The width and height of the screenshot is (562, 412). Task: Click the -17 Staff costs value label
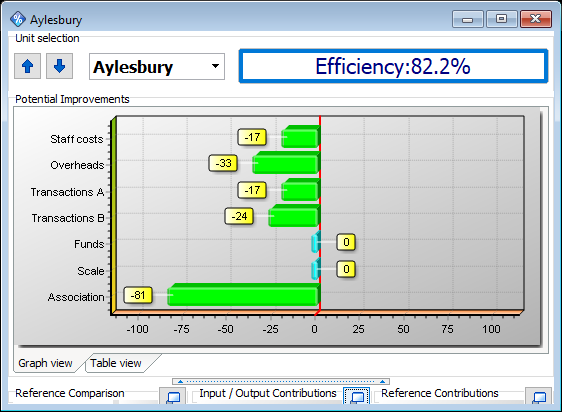(252, 137)
